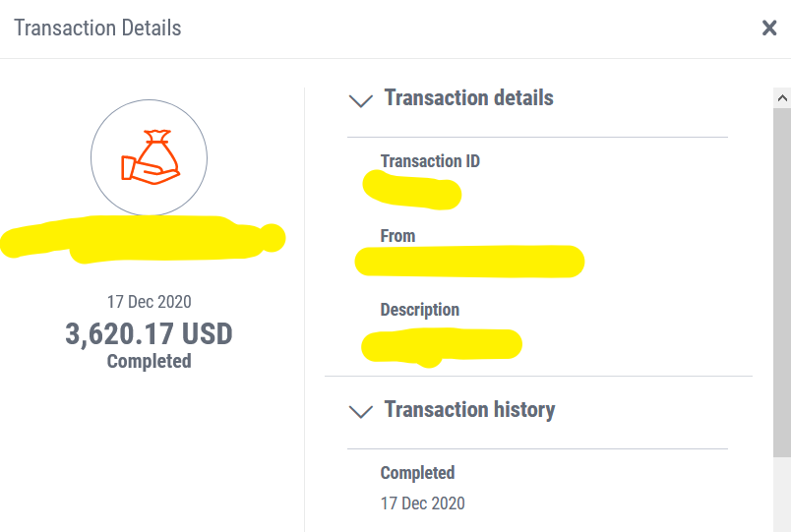Click the Transaction ID label
This screenshot has width=791, height=532.
430,161
